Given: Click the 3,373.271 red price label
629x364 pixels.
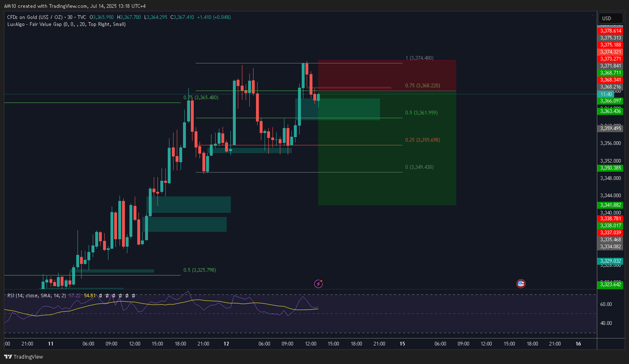Looking at the screenshot, I should pos(611,59).
